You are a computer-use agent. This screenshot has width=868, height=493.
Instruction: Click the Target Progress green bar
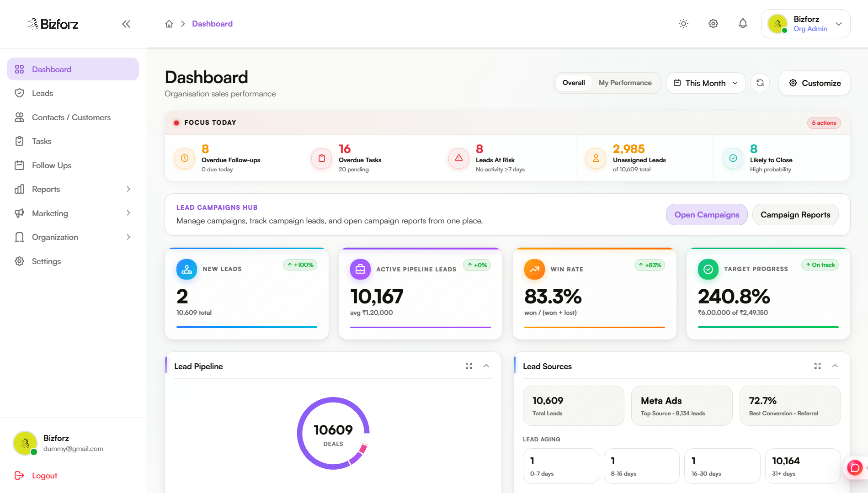(x=768, y=327)
